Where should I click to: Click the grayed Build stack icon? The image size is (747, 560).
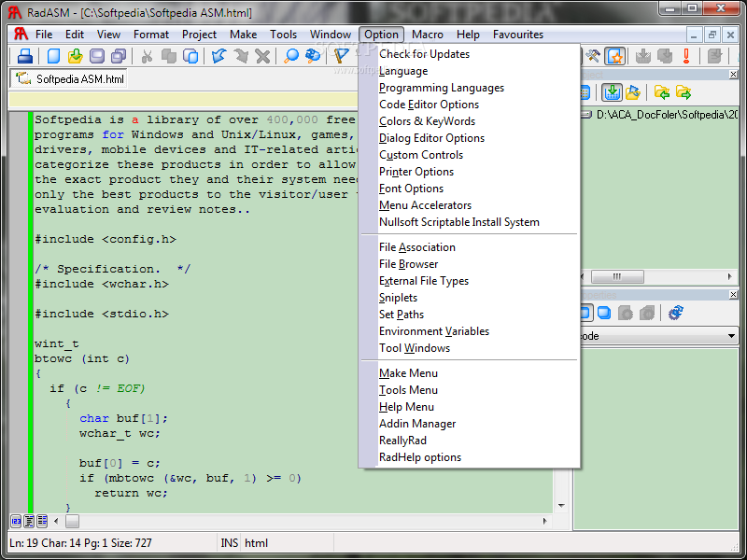665,56
